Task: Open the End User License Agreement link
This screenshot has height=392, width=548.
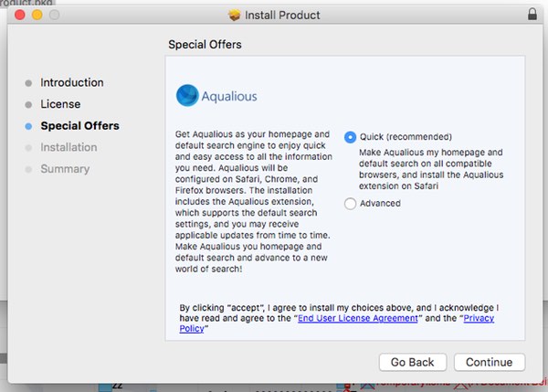Action: coord(357,318)
